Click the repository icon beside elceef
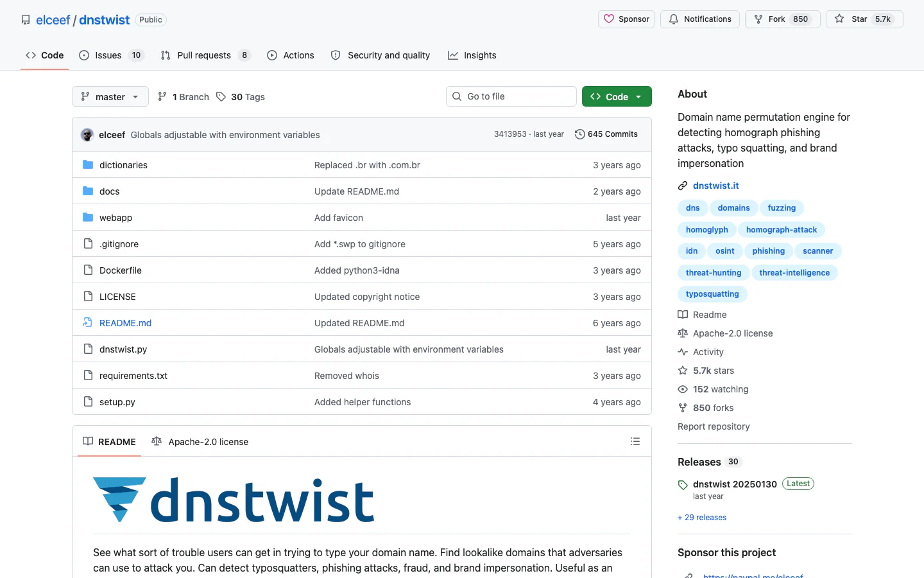The image size is (924, 578). (x=26, y=20)
